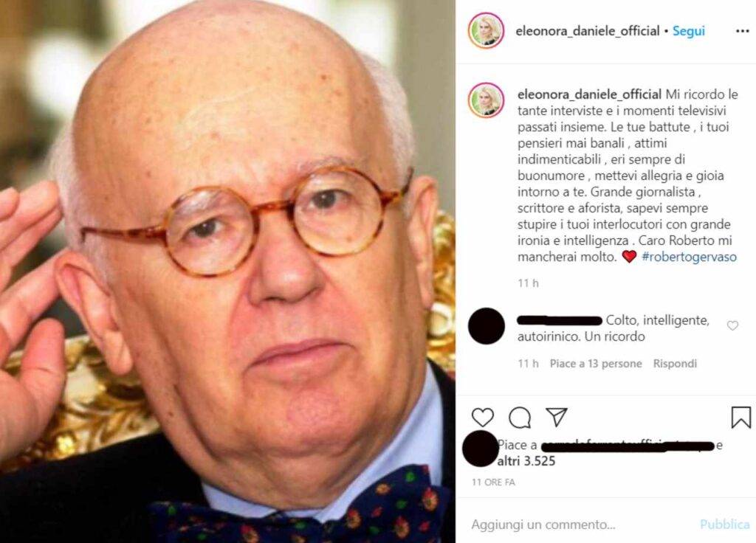Like the post with the heart icon
This screenshot has height=543, width=756.
(483, 418)
